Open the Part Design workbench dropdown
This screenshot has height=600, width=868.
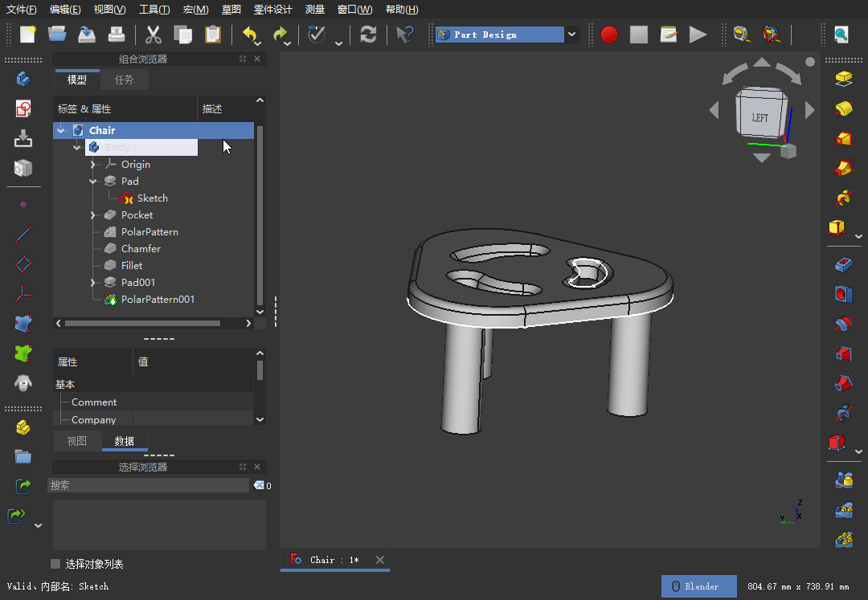point(571,35)
